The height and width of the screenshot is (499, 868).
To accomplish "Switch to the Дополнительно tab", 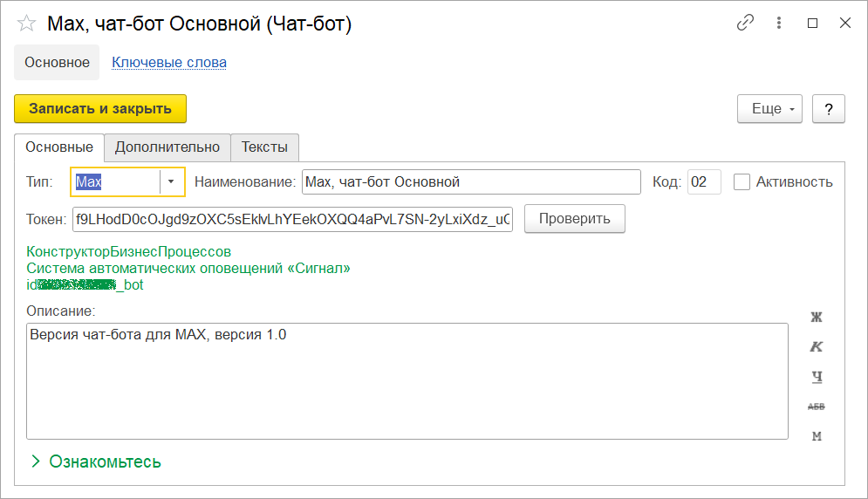I will point(167,147).
